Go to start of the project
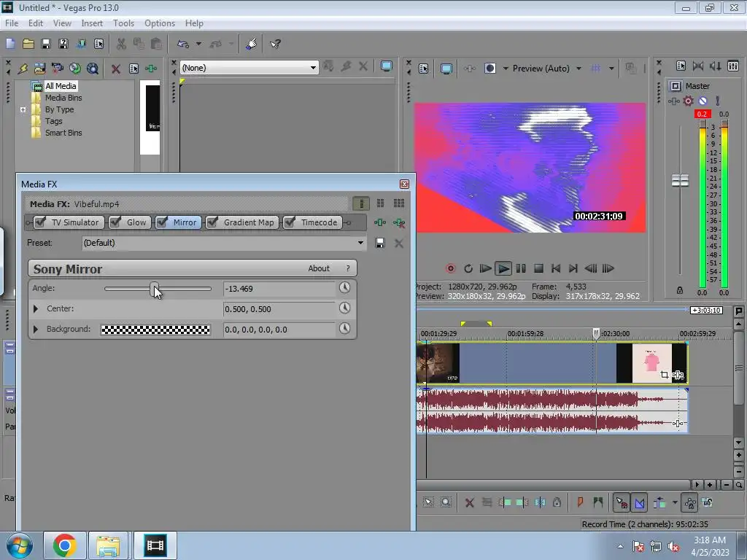Image resolution: width=747 pixels, height=560 pixels. [x=555, y=268]
